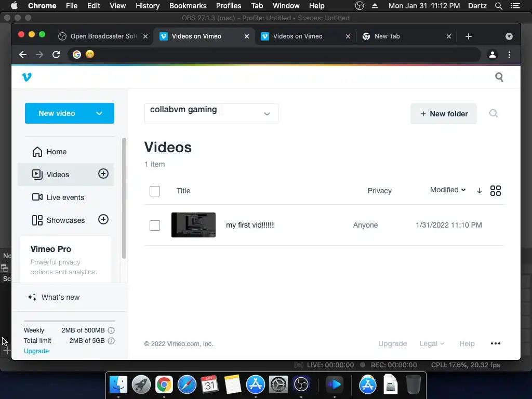The width and height of the screenshot is (532, 399).
Task: Click the Privacy column header
Action: pyautogui.click(x=380, y=191)
